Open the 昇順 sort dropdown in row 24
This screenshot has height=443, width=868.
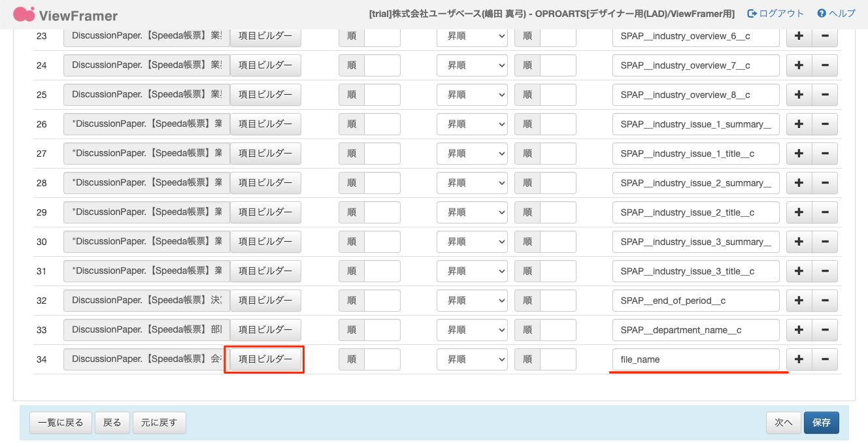[x=472, y=65]
